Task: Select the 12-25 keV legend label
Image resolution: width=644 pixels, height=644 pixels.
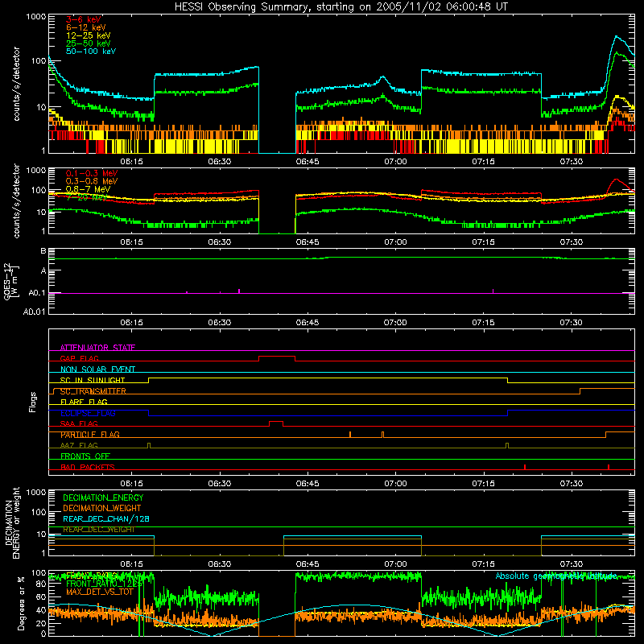Action: [88, 35]
